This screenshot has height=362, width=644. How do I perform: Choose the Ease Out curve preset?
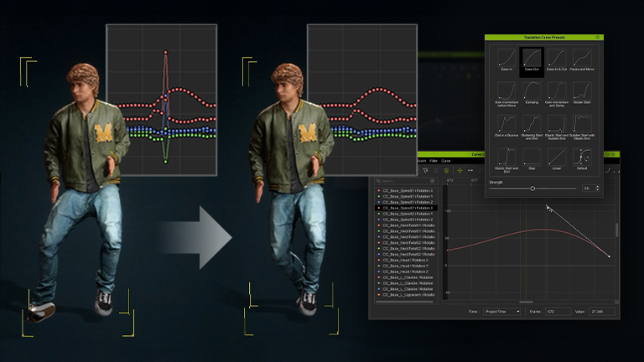(531, 57)
